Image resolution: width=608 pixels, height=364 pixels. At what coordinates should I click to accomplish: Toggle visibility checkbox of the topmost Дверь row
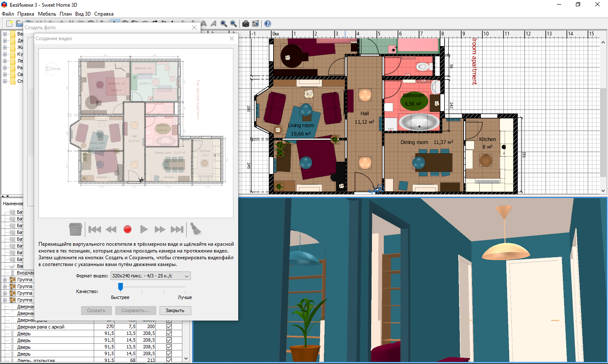(x=169, y=333)
